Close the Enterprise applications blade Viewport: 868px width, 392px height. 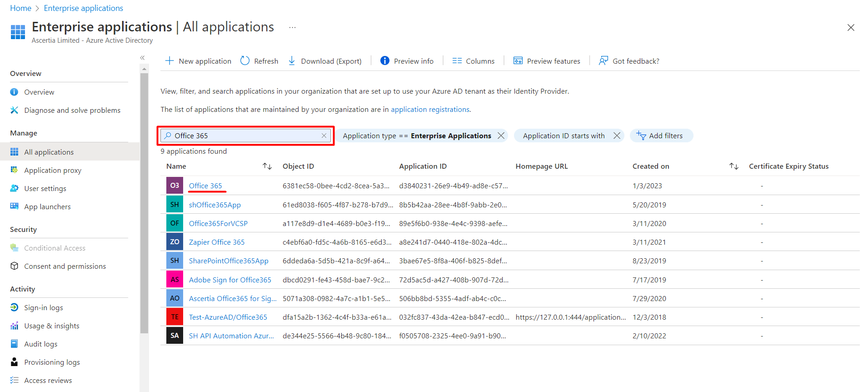(851, 28)
